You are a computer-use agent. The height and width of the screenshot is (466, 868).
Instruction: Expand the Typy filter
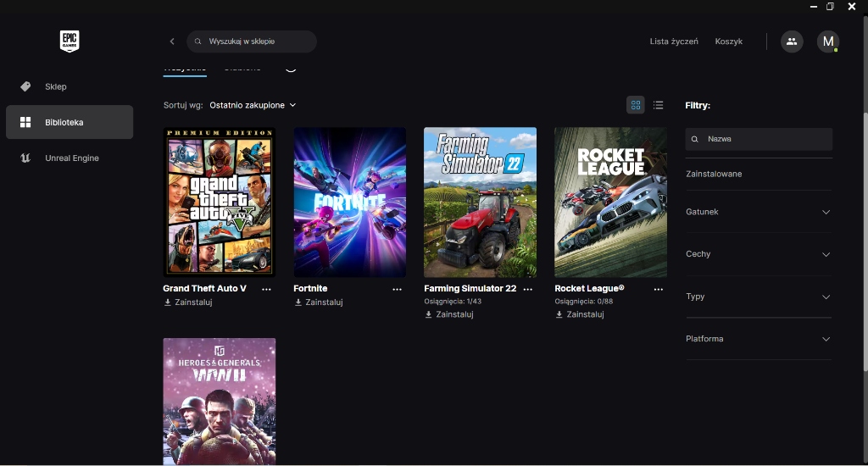tap(759, 297)
